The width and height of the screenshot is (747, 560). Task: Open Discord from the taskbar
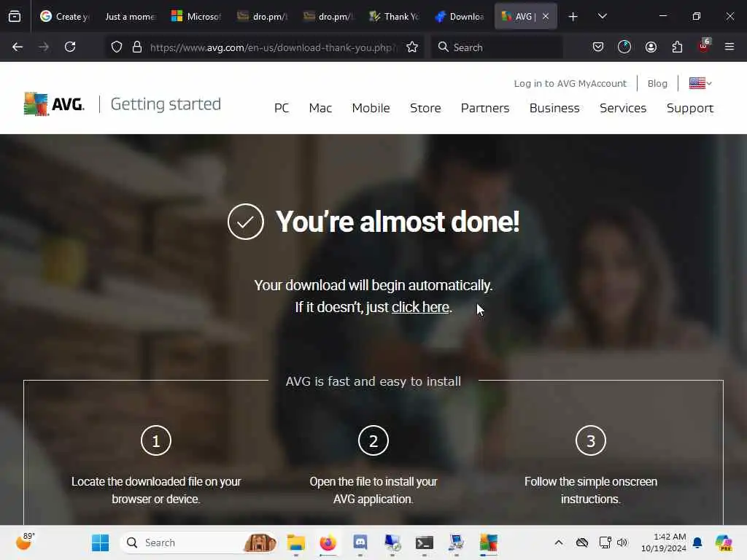click(360, 542)
